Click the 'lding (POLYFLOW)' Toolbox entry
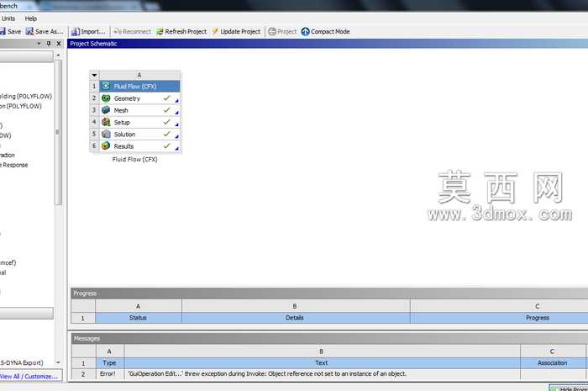 click(26, 97)
